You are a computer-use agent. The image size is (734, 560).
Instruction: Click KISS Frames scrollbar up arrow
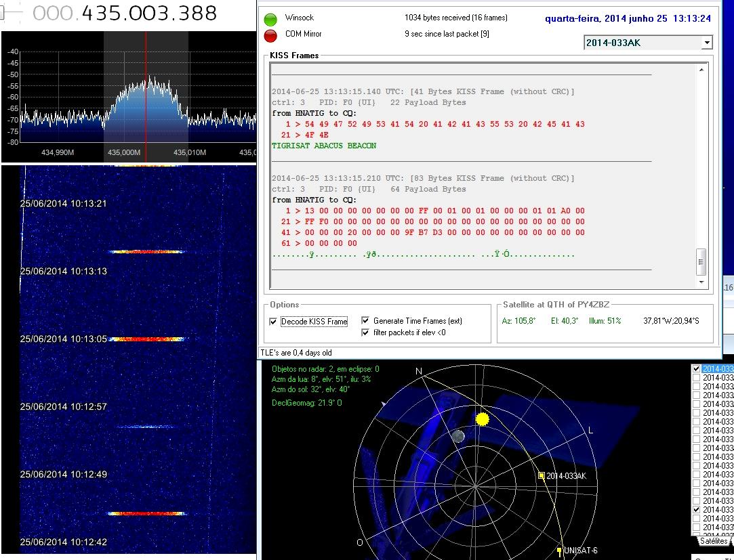point(701,70)
